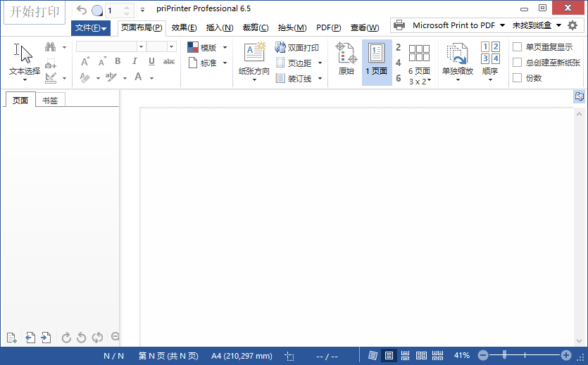Image resolution: width=588 pixels, height=365 pixels.
Task: Toggle strikethrough abc formatting
Action: pyautogui.click(x=169, y=61)
